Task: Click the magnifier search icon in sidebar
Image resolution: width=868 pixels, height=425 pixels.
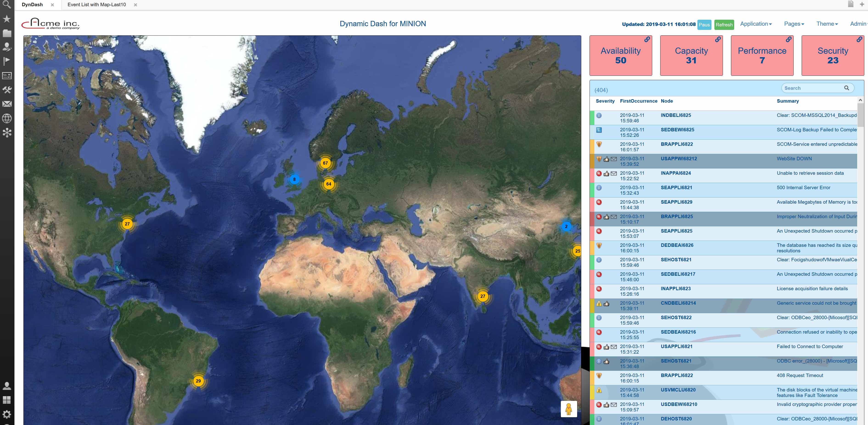Action: pyautogui.click(x=7, y=4)
